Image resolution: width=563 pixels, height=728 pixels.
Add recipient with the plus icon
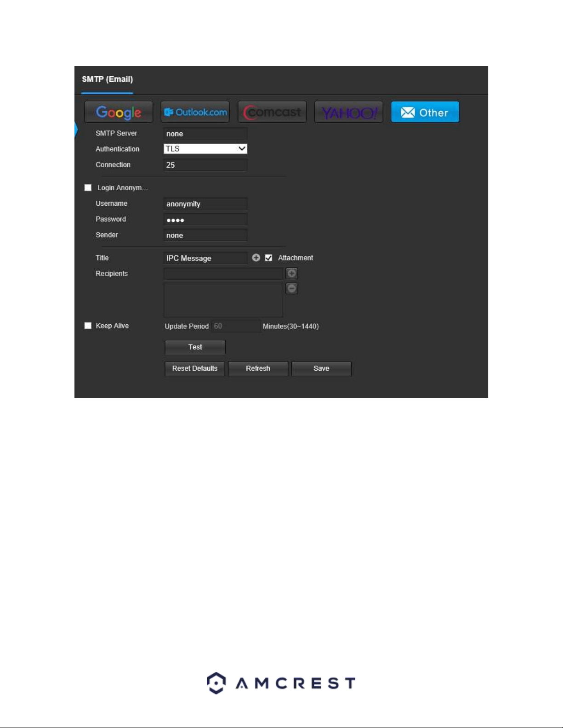tap(292, 274)
